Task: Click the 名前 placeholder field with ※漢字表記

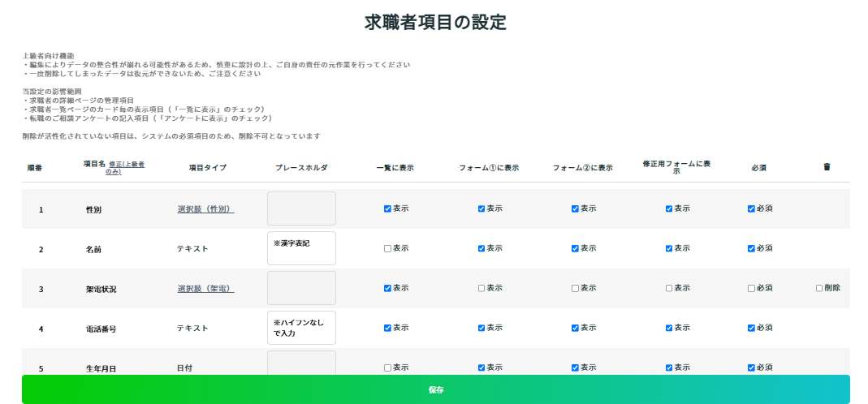Action: pyautogui.click(x=301, y=248)
